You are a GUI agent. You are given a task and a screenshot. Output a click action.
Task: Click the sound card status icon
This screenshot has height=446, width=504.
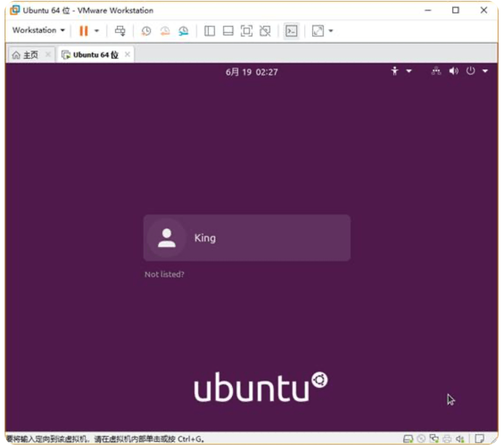(x=460, y=439)
